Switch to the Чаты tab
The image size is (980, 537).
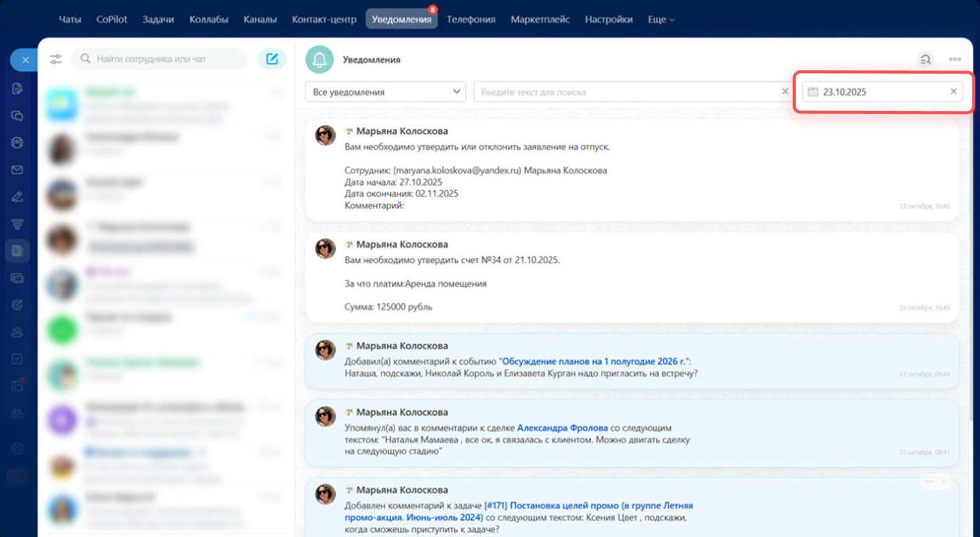tap(69, 20)
